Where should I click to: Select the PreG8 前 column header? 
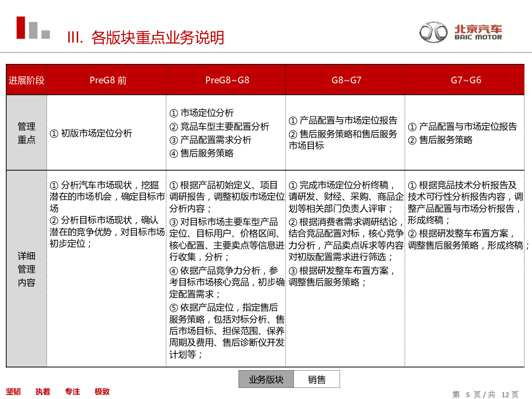pos(108,80)
